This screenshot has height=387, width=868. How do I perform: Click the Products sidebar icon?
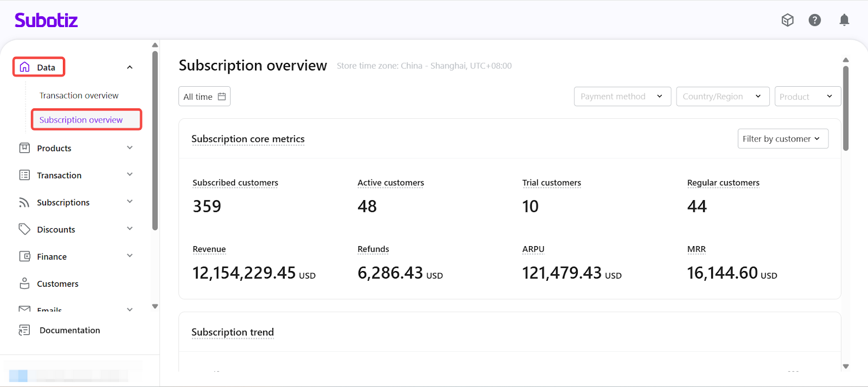[24, 148]
